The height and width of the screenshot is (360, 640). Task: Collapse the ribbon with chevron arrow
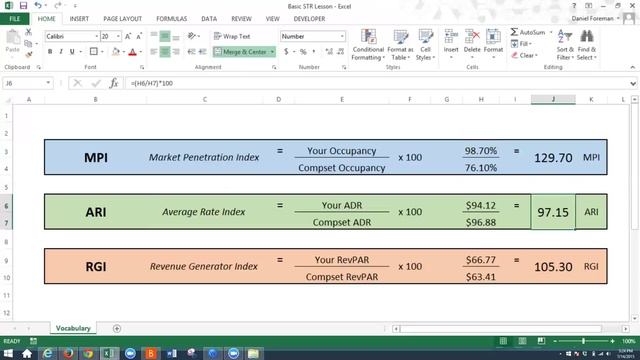coord(633,67)
